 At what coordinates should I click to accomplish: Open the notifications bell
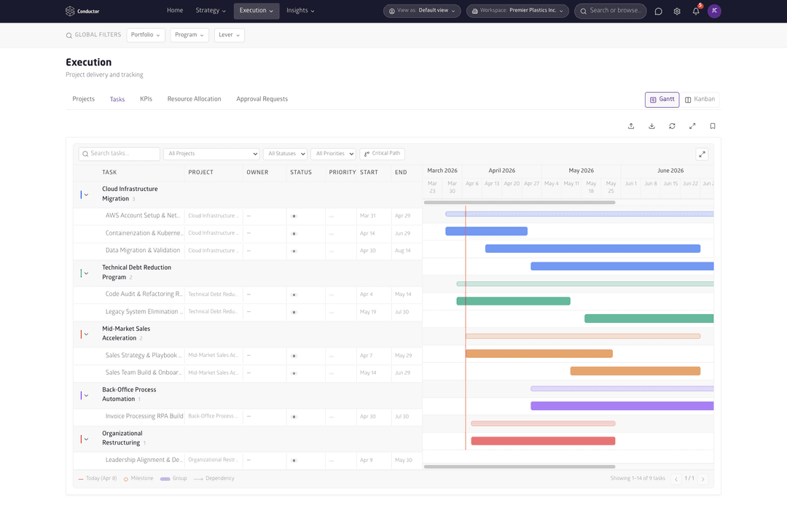(696, 11)
